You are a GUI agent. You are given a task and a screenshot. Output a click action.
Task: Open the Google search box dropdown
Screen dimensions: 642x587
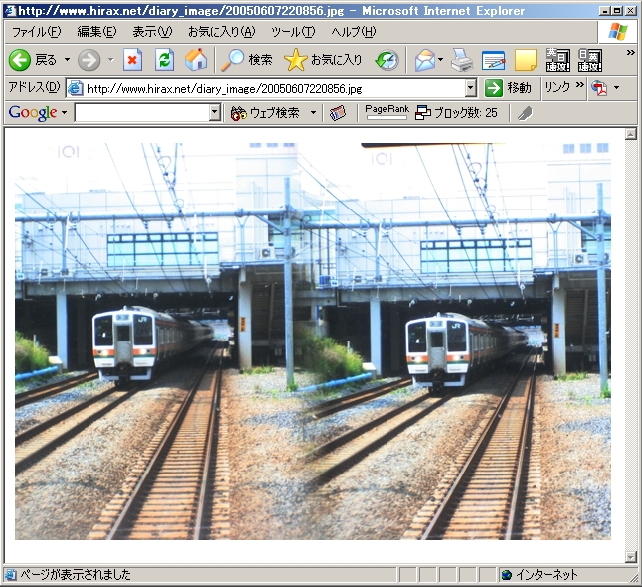pyautogui.click(x=214, y=113)
